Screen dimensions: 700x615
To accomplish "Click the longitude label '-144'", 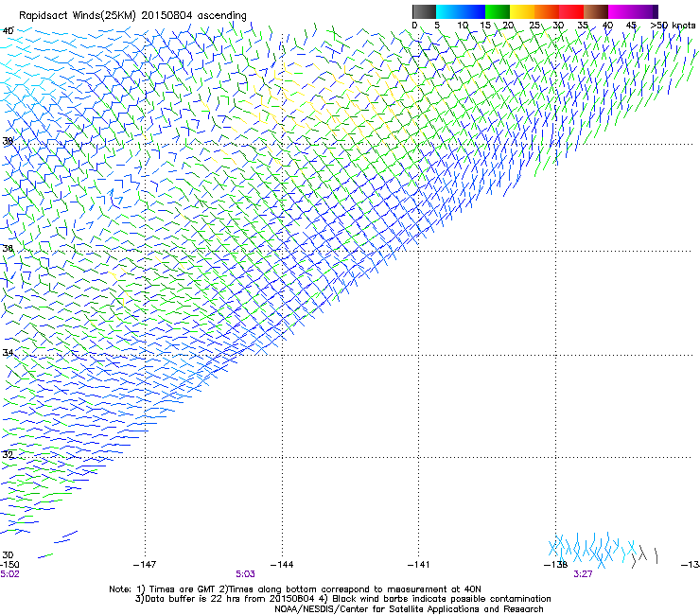I will tap(282, 565).
